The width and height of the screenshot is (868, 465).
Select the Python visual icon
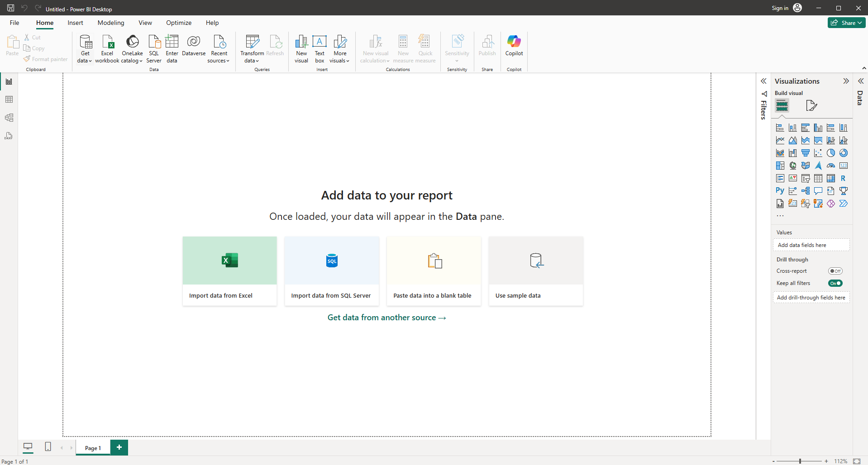tap(780, 191)
